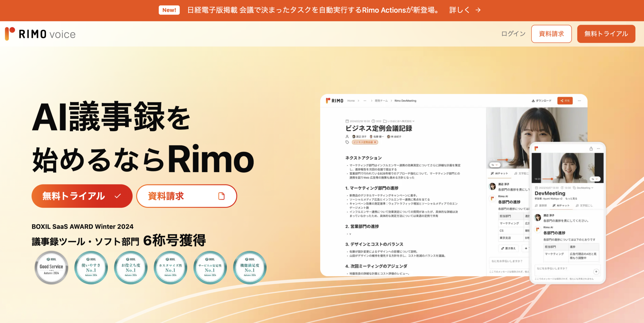Viewport: 644px width, 323px height.
Task: Click the 渡辺 淳子 avatar in the mobile chat
Action: tap(538, 217)
